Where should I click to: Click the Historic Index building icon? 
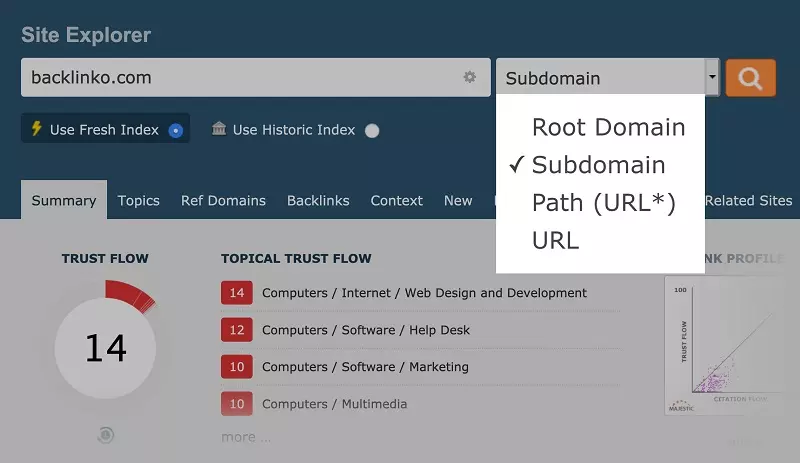point(219,129)
